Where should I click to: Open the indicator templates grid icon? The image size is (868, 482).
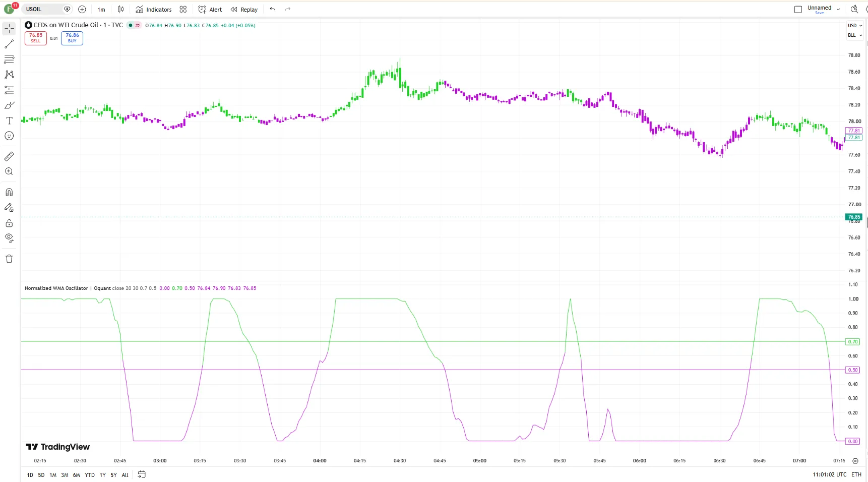click(183, 9)
